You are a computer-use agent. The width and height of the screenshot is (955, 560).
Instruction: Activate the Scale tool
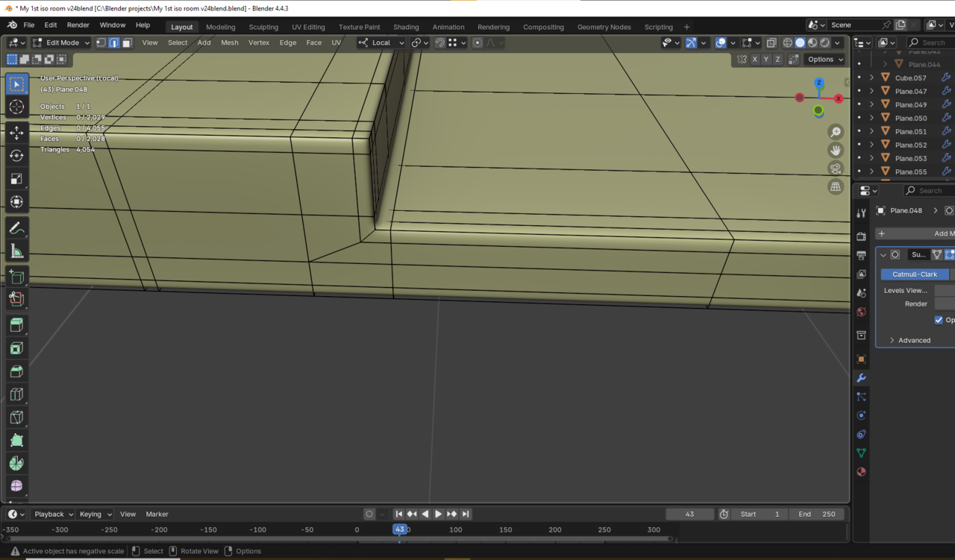pyautogui.click(x=16, y=179)
